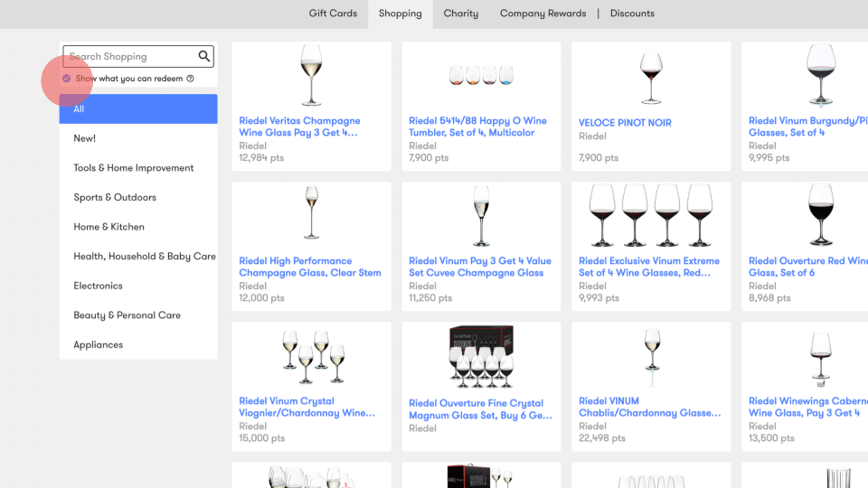The width and height of the screenshot is (868, 488).
Task: Open Riedel High Performance Champagne Glass link
Action: point(310,267)
